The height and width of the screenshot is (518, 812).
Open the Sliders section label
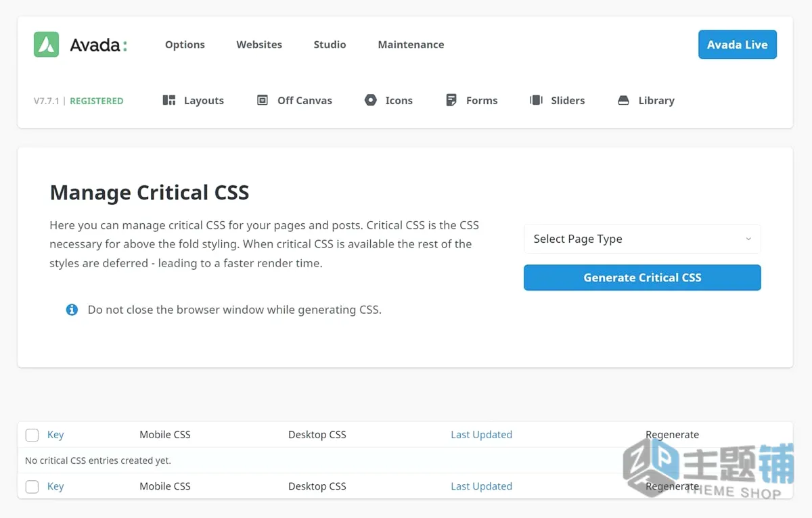[x=568, y=100]
